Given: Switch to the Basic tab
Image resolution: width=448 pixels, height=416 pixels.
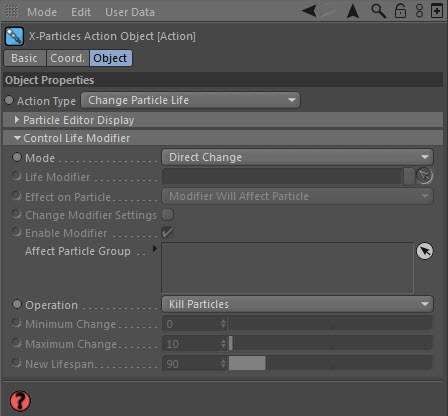Looking at the screenshot, I should pos(24,58).
